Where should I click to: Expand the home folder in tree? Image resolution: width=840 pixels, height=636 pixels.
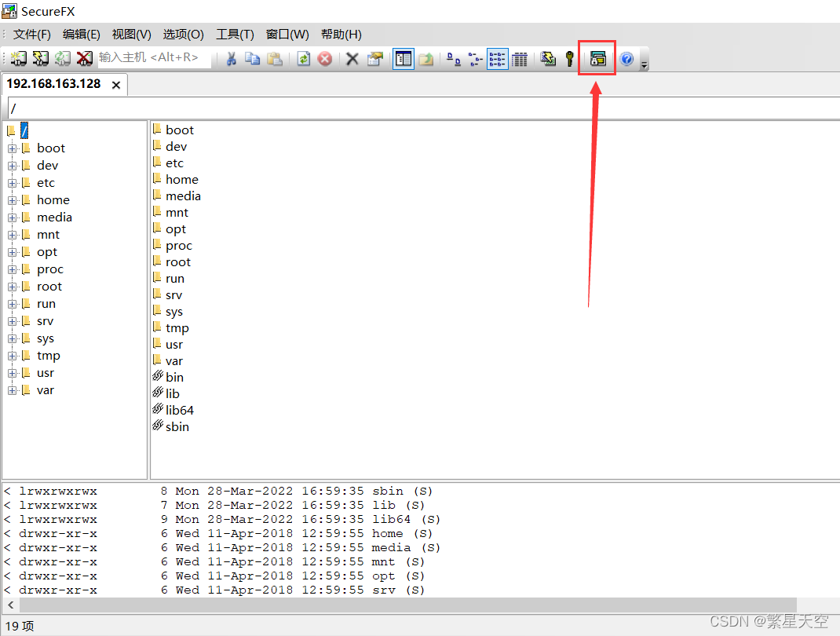[x=12, y=200]
